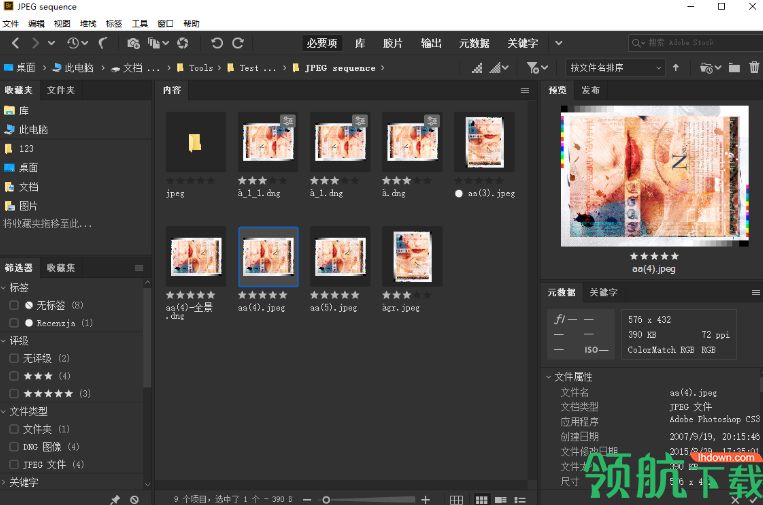Decrease thumbnail size with minus icon

coord(307,500)
